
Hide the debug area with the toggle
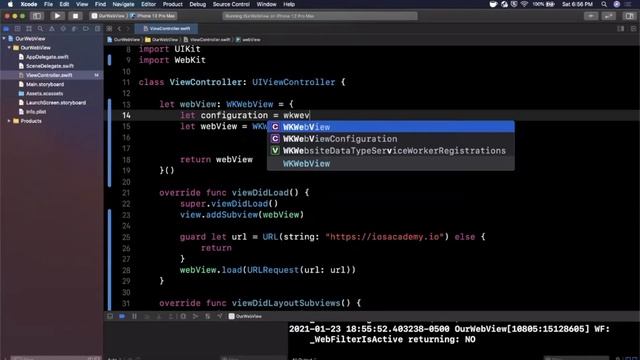110,316
